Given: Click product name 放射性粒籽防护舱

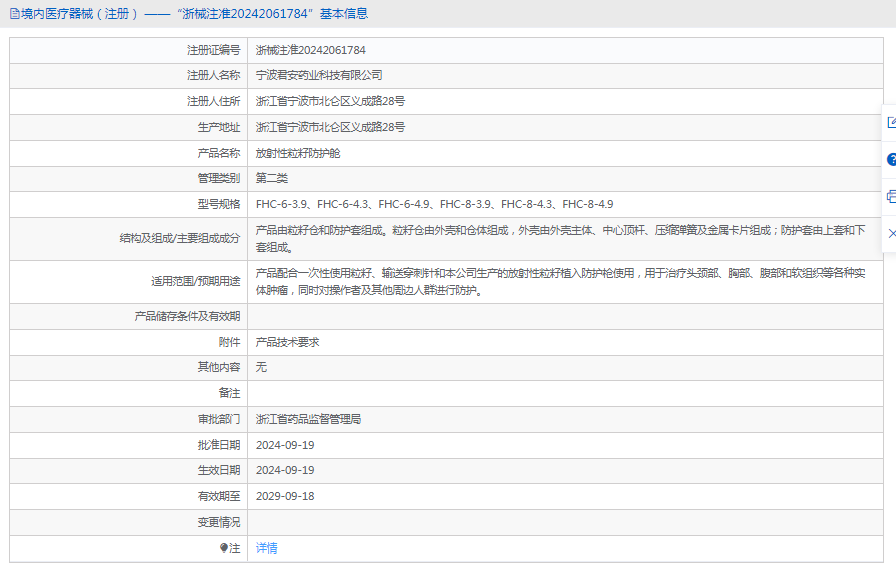Looking at the screenshot, I should point(298,153).
